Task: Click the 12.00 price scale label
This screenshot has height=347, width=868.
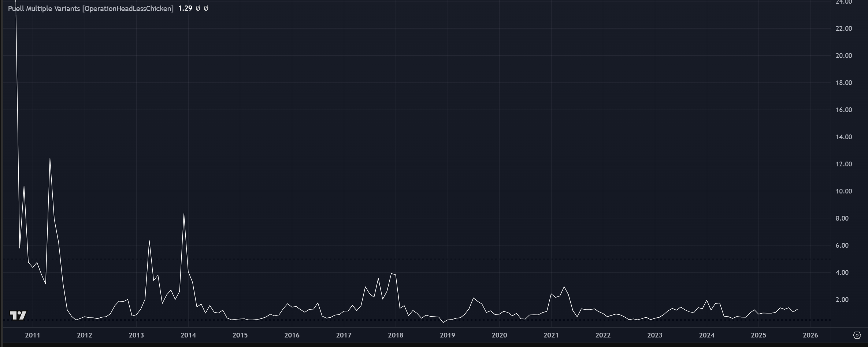Action: point(843,164)
